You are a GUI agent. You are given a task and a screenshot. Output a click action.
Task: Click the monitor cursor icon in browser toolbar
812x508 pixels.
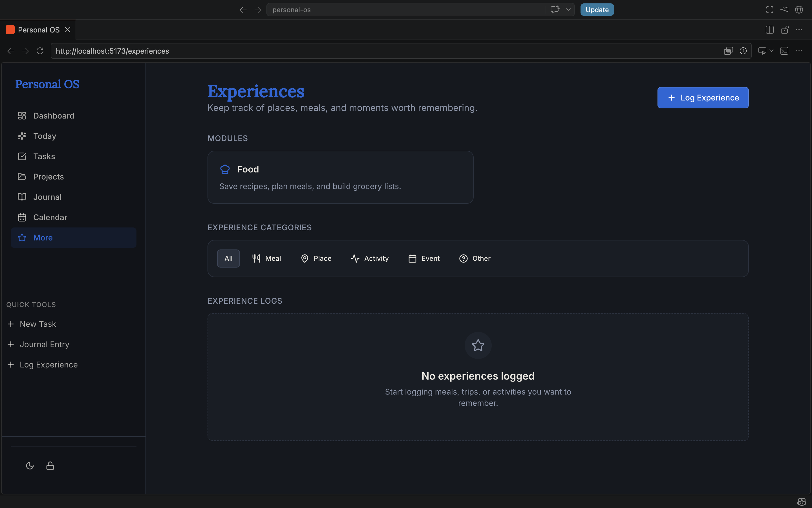pyautogui.click(x=762, y=51)
